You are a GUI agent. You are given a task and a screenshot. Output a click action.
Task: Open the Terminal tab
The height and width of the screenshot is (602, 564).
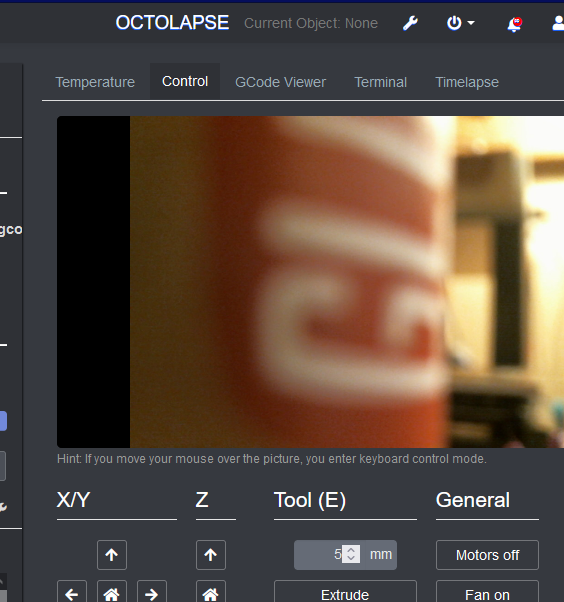coord(380,82)
